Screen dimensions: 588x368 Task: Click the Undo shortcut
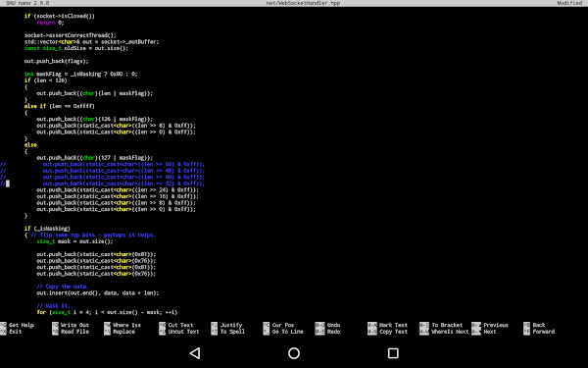[333, 325]
